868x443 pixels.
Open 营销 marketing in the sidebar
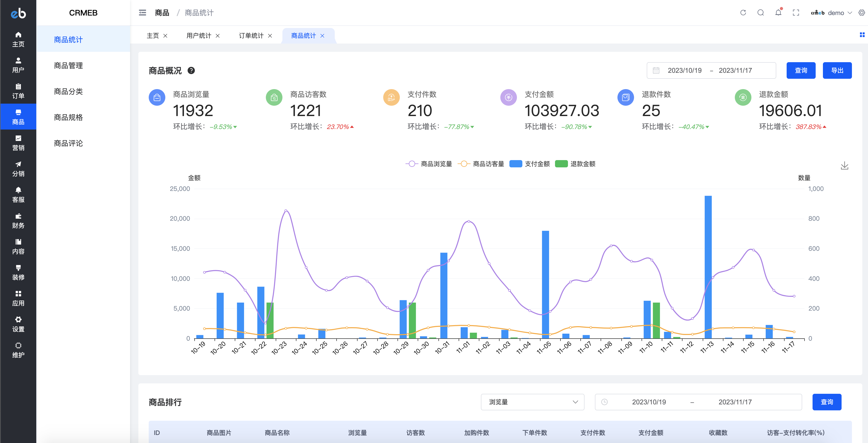click(x=18, y=142)
